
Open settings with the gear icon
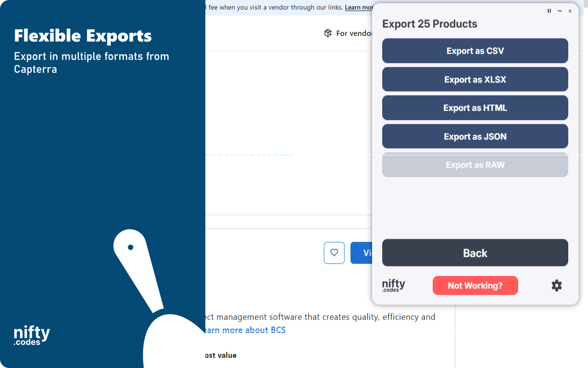[x=556, y=286]
